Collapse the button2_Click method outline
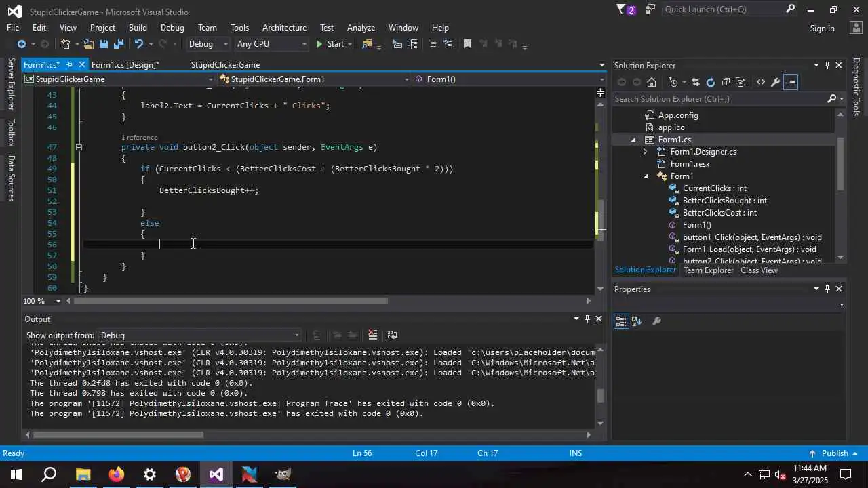Image resolution: width=868 pixels, height=488 pixels. 79,147
